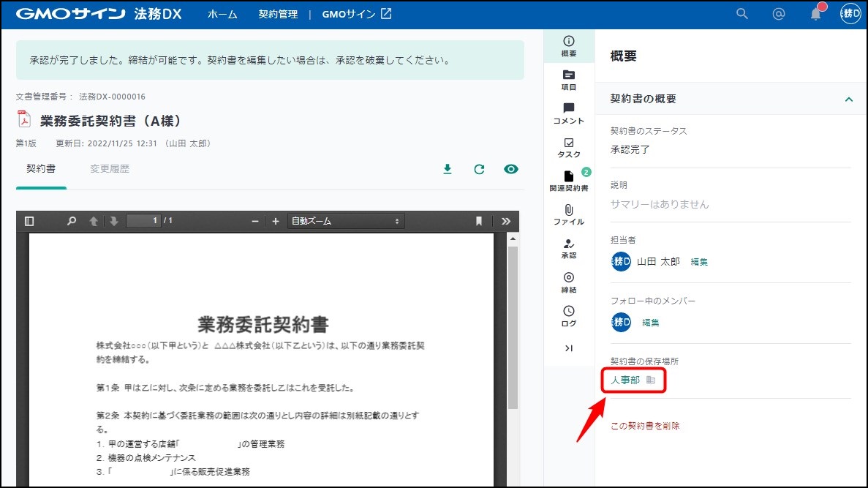This screenshot has width=868, height=488.
Task: Zoom in the PDF
Action: 276,221
